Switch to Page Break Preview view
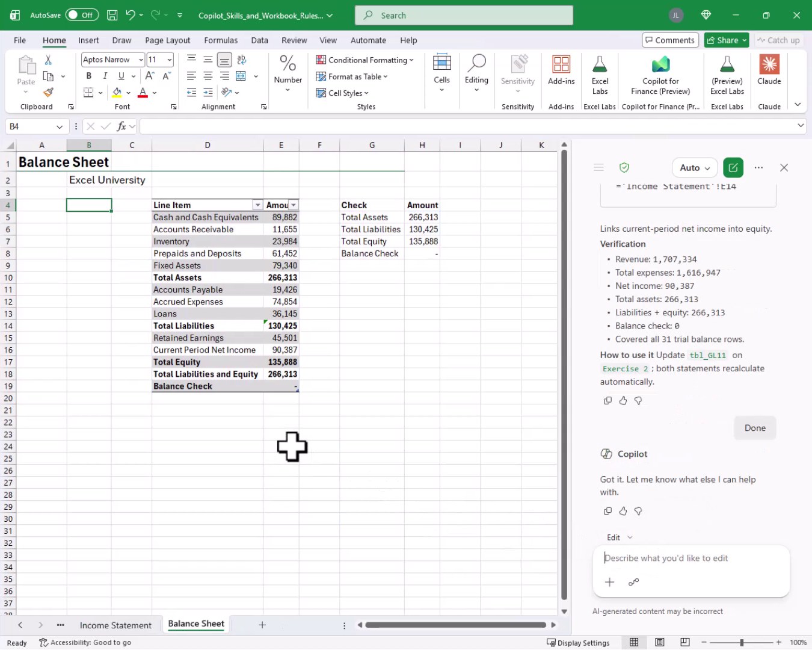The width and height of the screenshot is (812, 650). point(684,643)
